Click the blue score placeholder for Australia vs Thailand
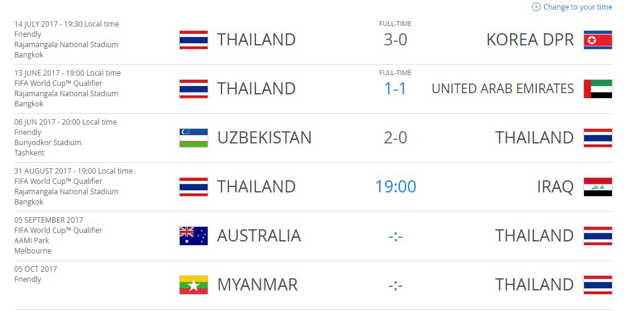 395,237
